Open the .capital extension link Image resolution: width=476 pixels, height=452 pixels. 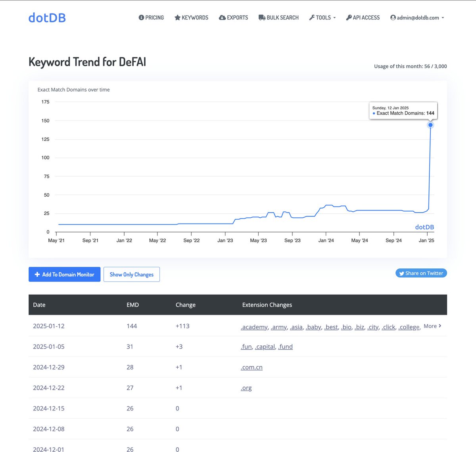click(265, 347)
